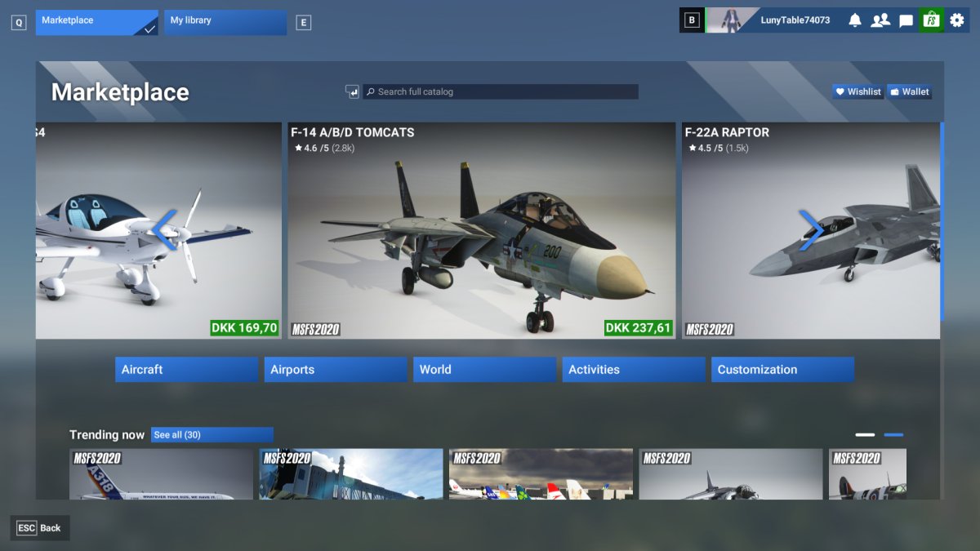Advance carousel with the right arrow
Screen dimensions: 980x551
810,230
